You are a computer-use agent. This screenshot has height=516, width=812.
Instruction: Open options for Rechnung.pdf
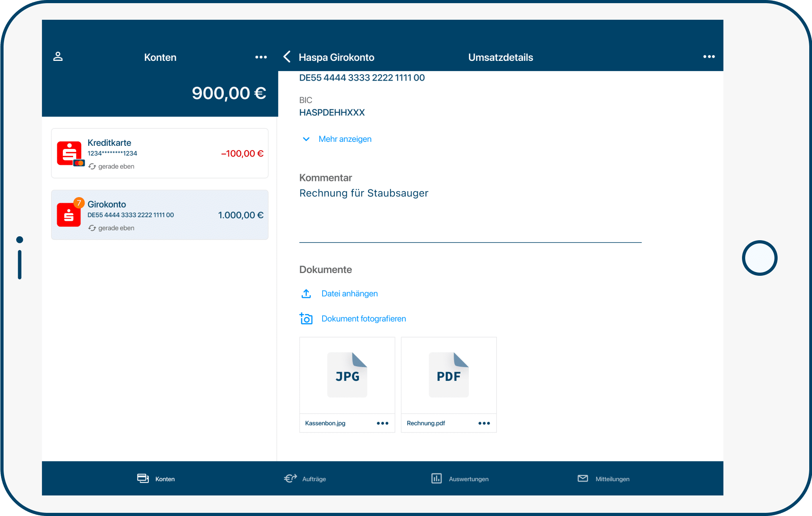(484, 423)
